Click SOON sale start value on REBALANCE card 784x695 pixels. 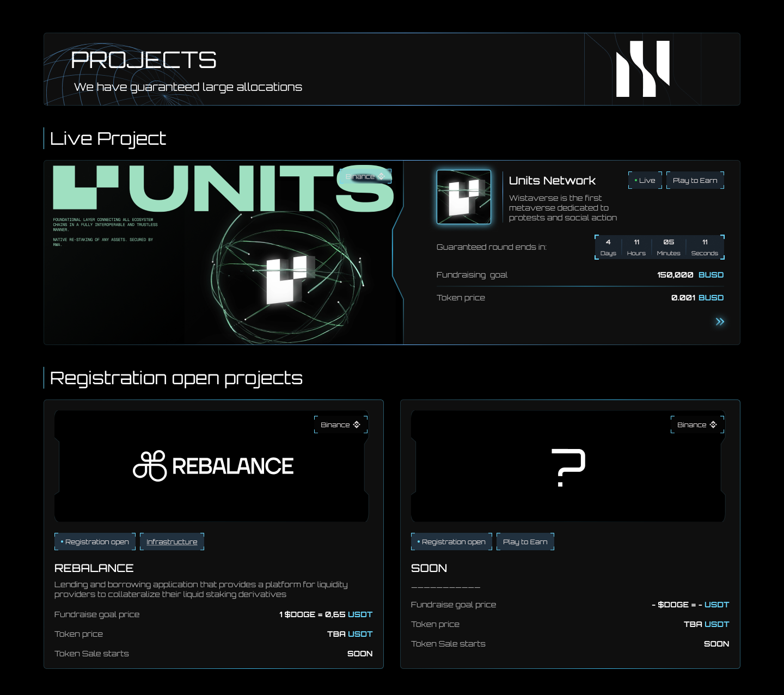tap(360, 654)
